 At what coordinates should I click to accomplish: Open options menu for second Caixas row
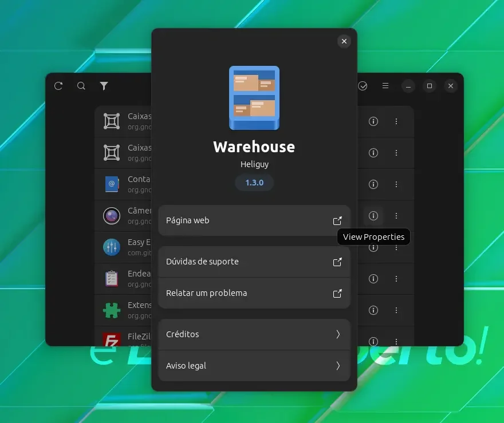pyautogui.click(x=396, y=153)
